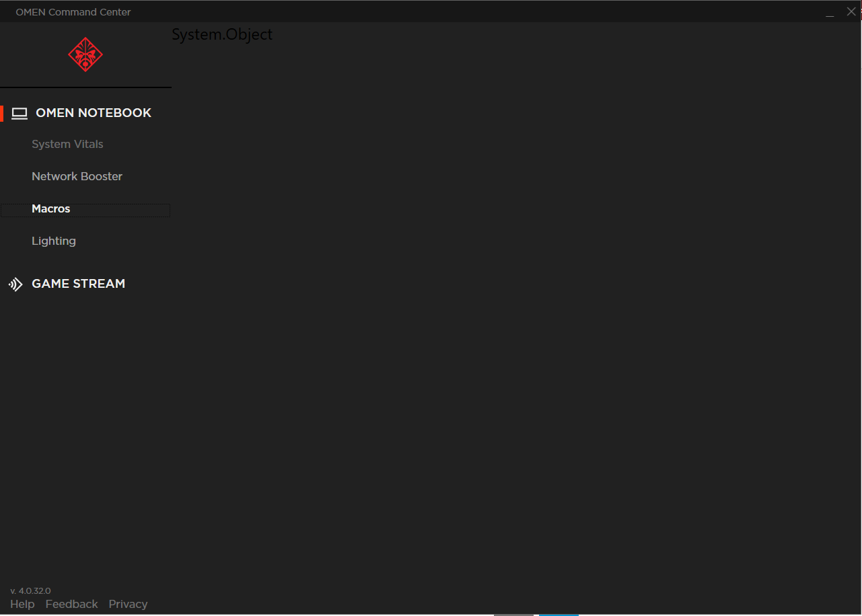Send Feedback
Screen dimensions: 862x616
click(x=71, y=604)
